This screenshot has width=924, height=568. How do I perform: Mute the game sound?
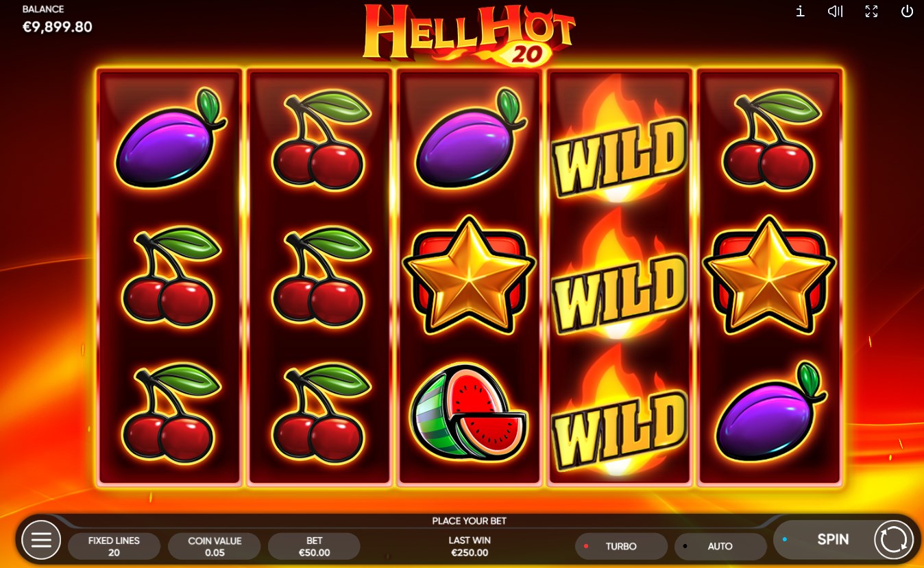835,11
